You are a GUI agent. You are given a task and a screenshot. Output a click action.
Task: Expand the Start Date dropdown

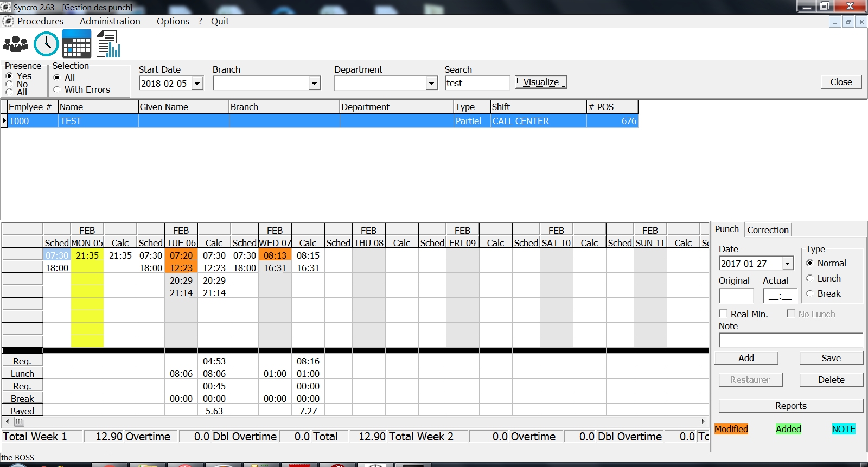click(197, 84)
